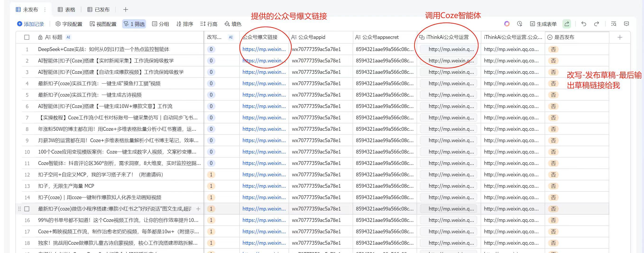
Task: Open sharing with the green share icon
Action: 567,24
